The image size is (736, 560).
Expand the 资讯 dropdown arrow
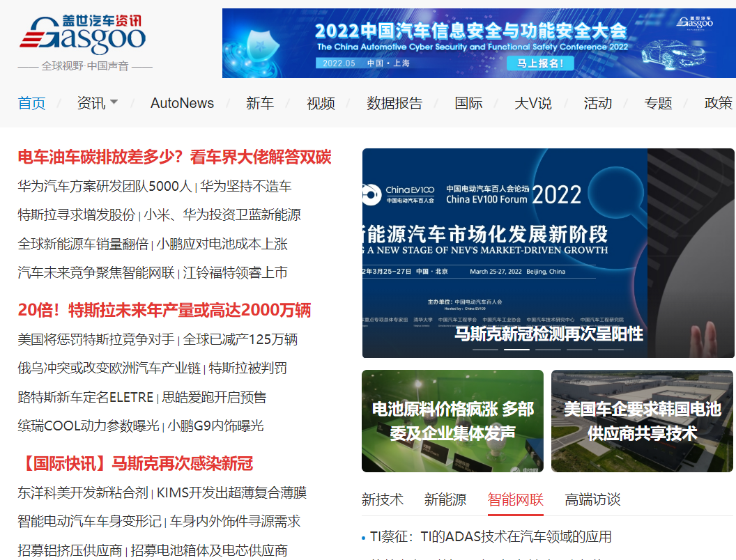[114, 101]
